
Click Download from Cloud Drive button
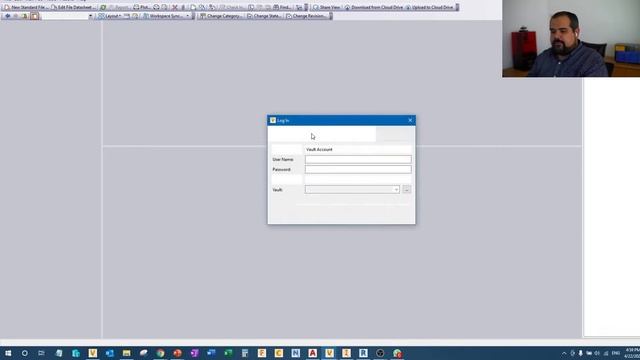tap(373, 7)
